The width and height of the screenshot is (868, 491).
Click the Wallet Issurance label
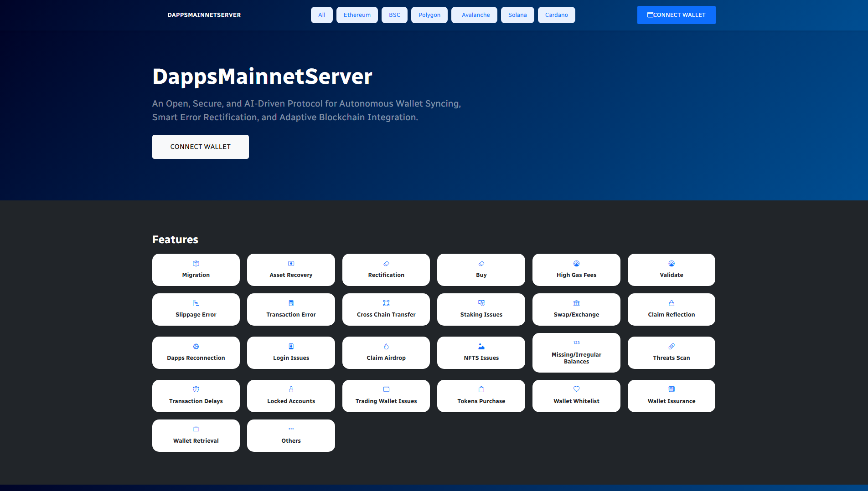[672, 401]
